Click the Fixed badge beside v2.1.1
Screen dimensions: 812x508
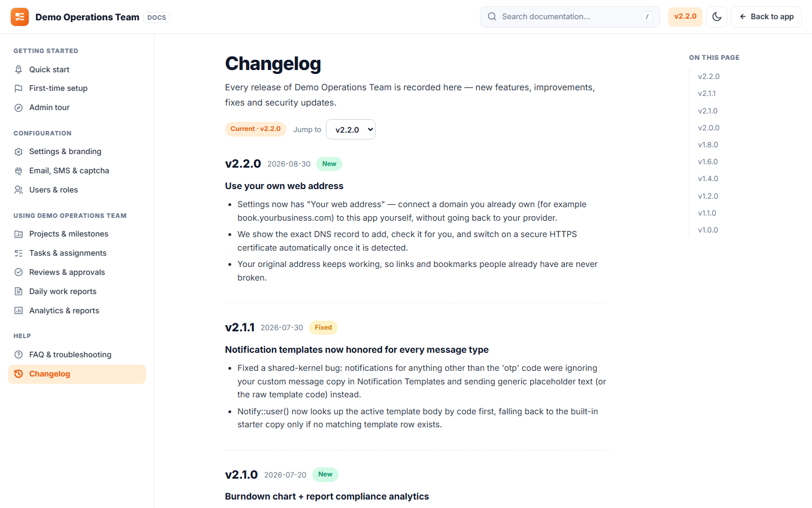323,328
